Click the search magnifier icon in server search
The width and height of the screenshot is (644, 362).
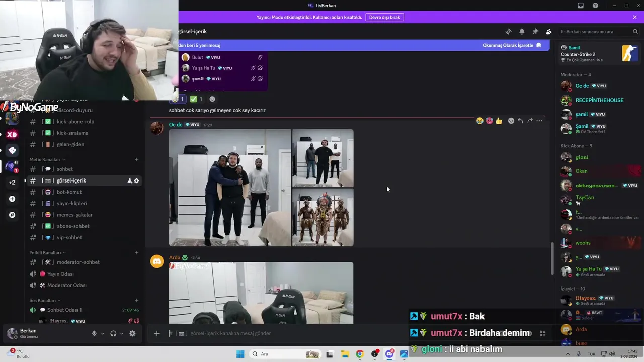635,31
